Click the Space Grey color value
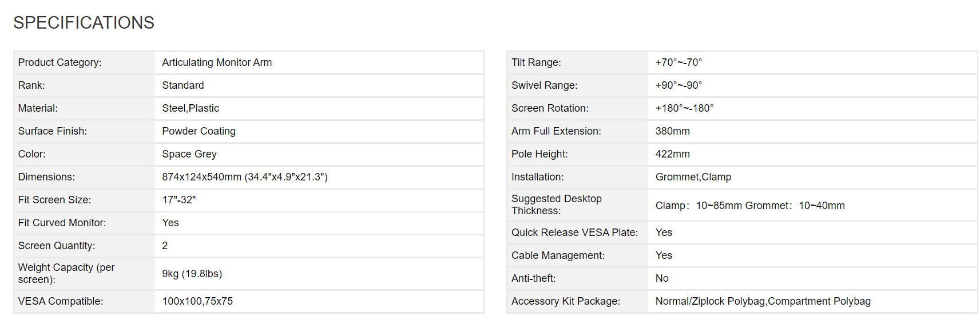The width and height of the screenshot is (980, 319). (x=189, y=154)
